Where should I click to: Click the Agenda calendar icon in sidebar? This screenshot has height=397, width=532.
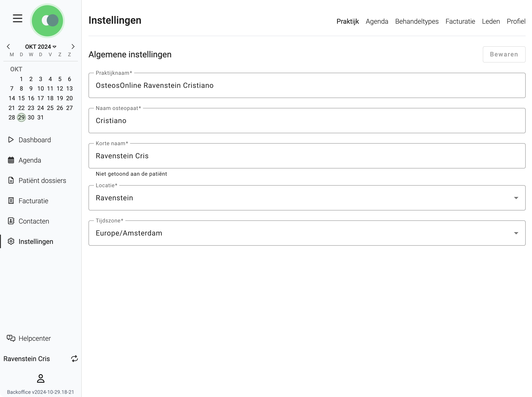coord(11,160)
